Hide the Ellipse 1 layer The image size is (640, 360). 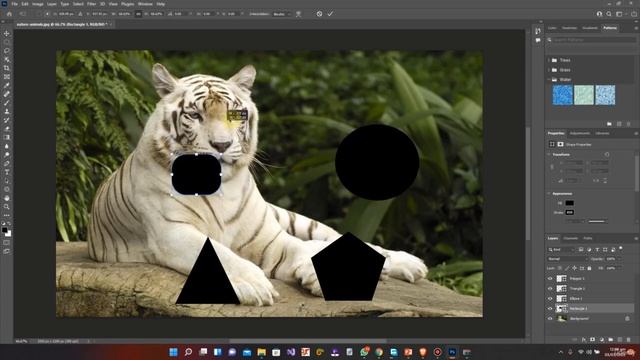click(x=550, y=299)
